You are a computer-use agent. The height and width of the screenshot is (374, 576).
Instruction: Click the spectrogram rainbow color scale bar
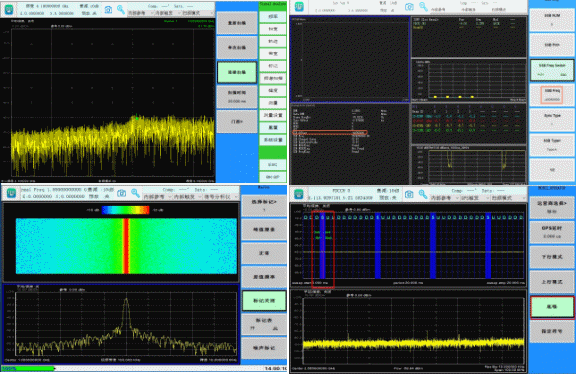[126, 210]
